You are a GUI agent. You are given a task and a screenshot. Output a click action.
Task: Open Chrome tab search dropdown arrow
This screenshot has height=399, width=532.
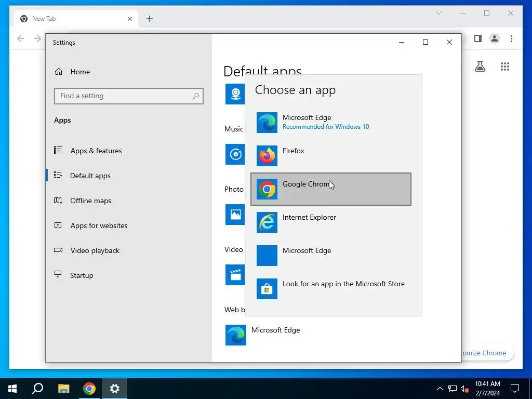[439, 13]
